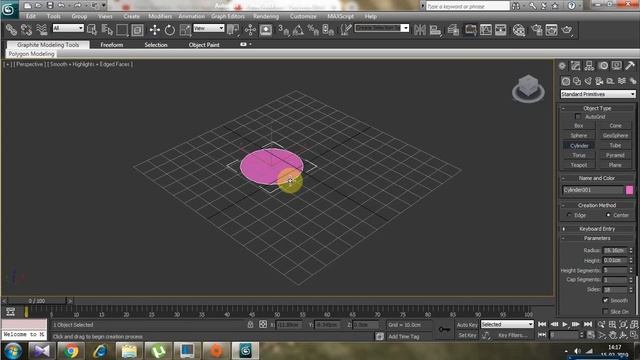Screen dimensions: 640x360
Task: Toggle the Set Key mode button
Action: pos(467,335)
